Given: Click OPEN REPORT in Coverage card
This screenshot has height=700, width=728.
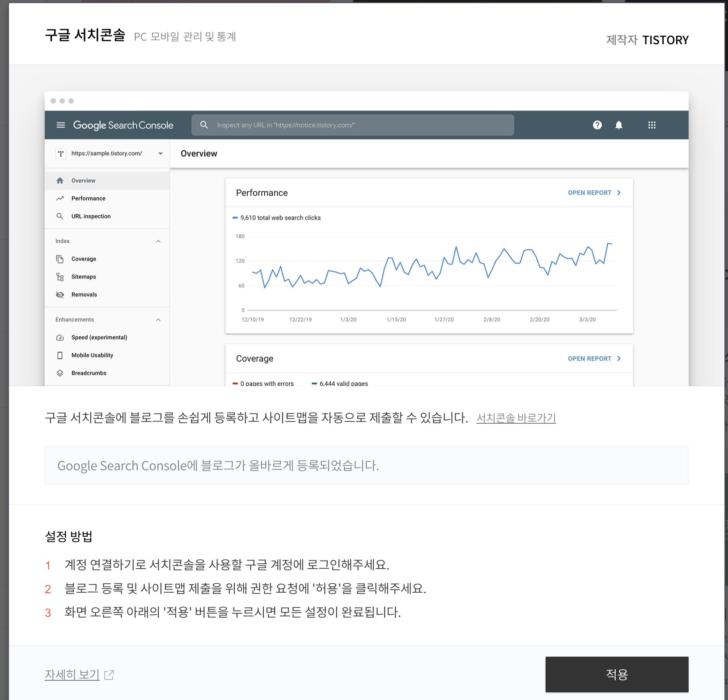Looking at the screenshot, I should click(x=595, y=358).
